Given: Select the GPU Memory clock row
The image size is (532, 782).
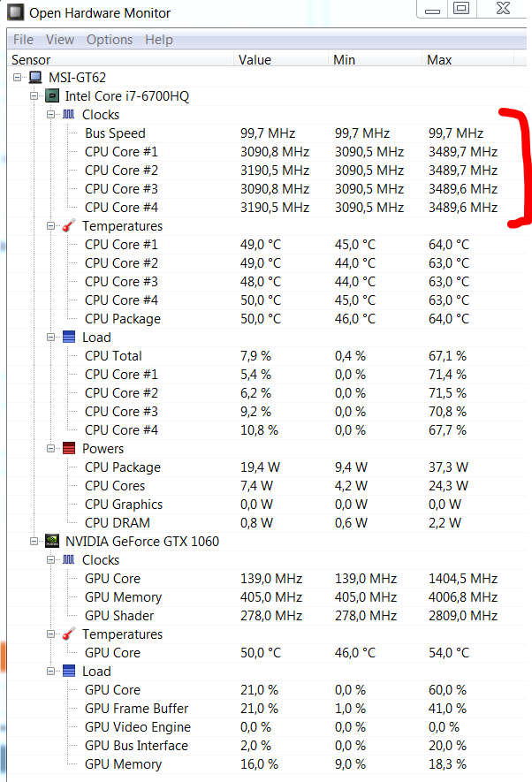Looking at the screenshot, I should (x=267, y=597).
